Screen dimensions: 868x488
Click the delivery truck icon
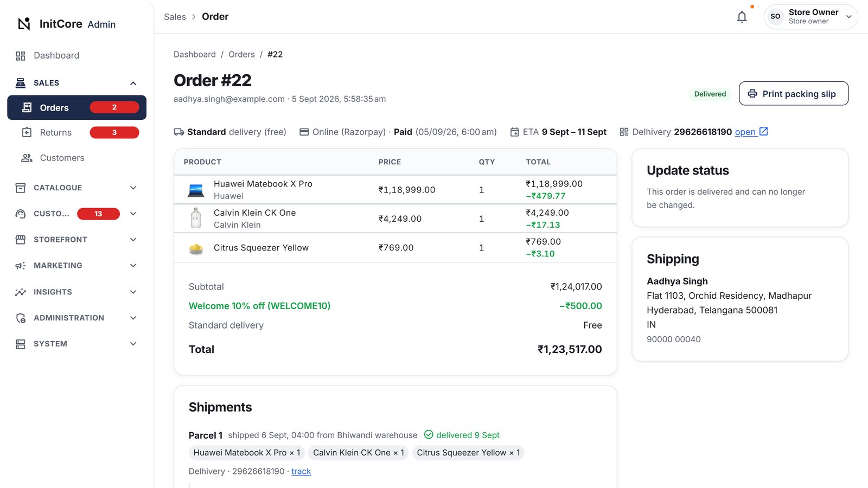click(x=179, y=132)
